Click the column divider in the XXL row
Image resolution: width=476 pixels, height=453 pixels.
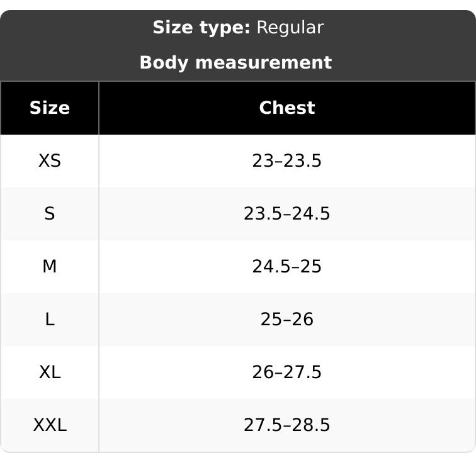(x=99, y=425)
